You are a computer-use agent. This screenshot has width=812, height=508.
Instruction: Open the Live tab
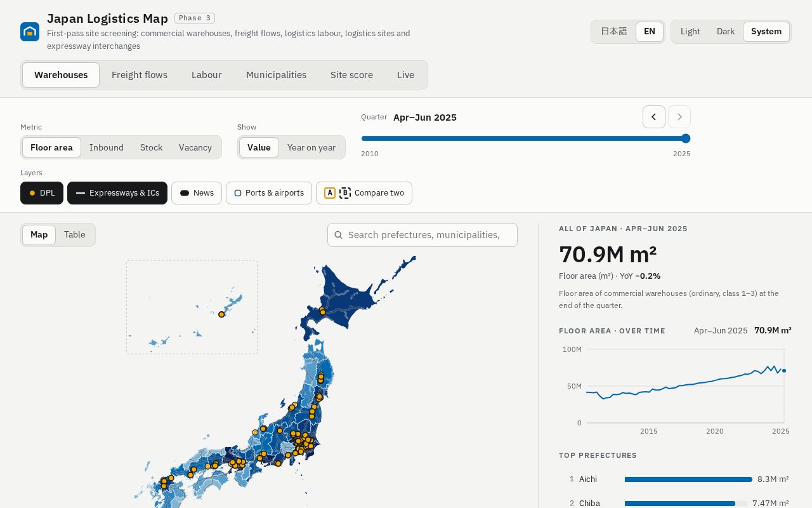click(x=405, y=75)
